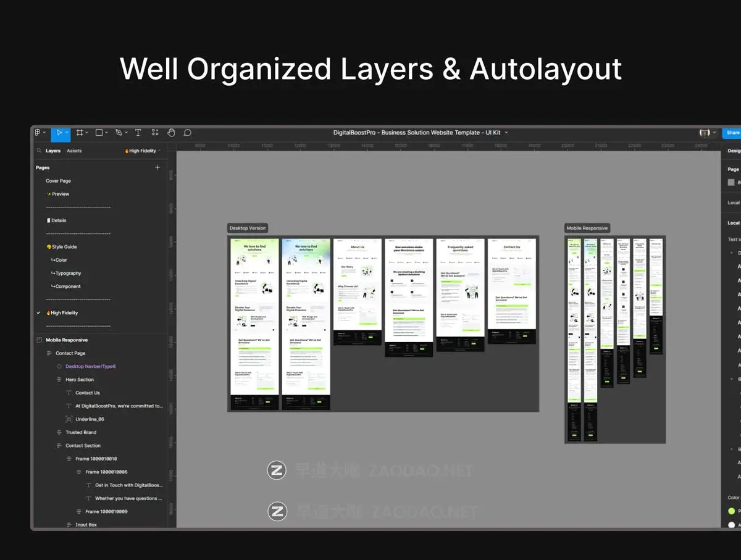The height and width of the screenshot is (560, 741).
Task: Select the Hero Section layer
Action: pyautogui.click(x=78, y=379)
